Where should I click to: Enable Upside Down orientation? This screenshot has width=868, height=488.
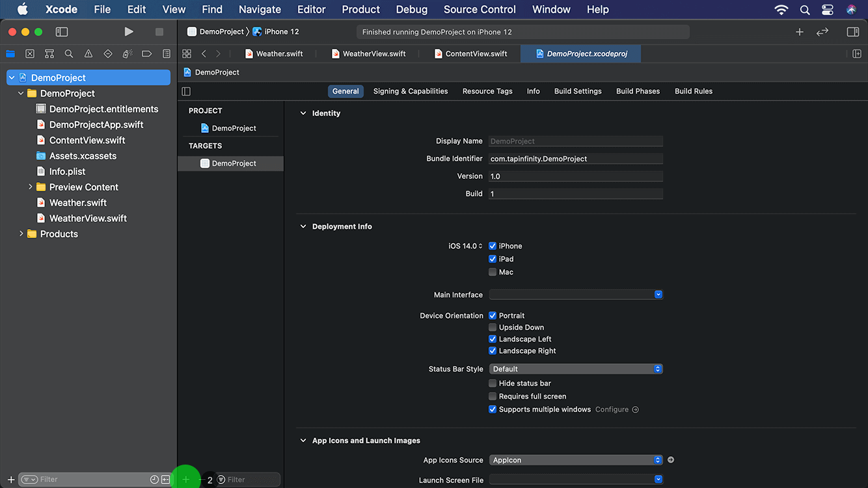493,327
